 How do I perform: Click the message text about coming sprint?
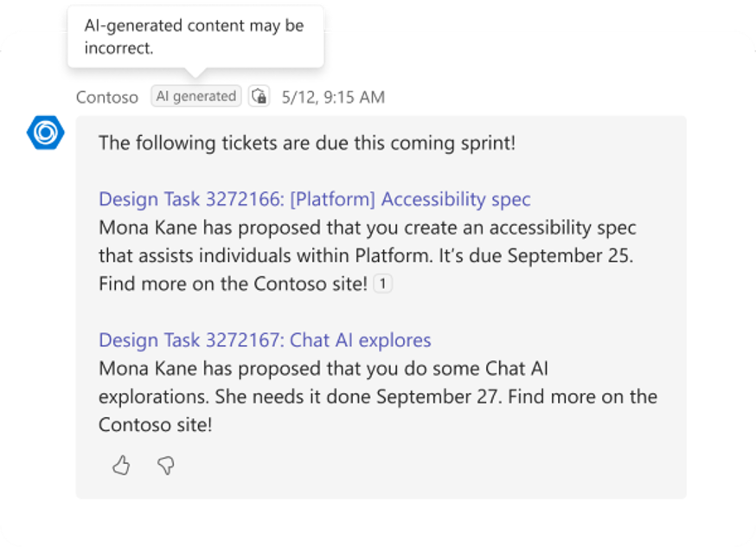tap(306, 142)
